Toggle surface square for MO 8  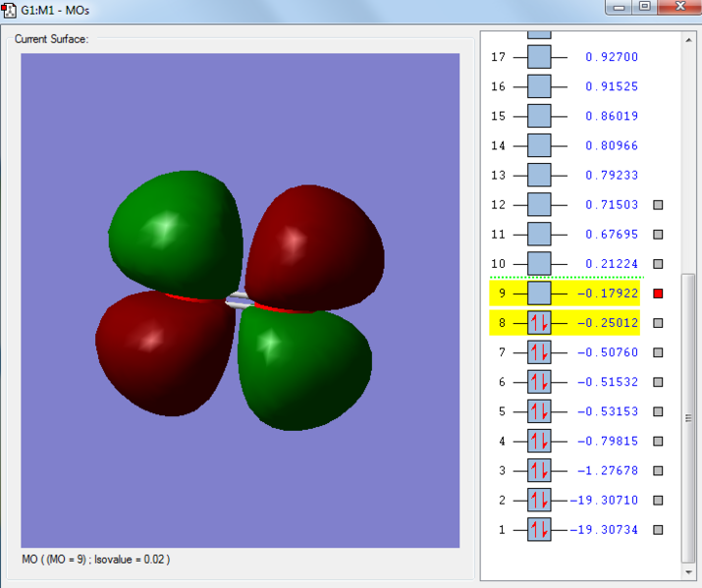pos(658,323)
